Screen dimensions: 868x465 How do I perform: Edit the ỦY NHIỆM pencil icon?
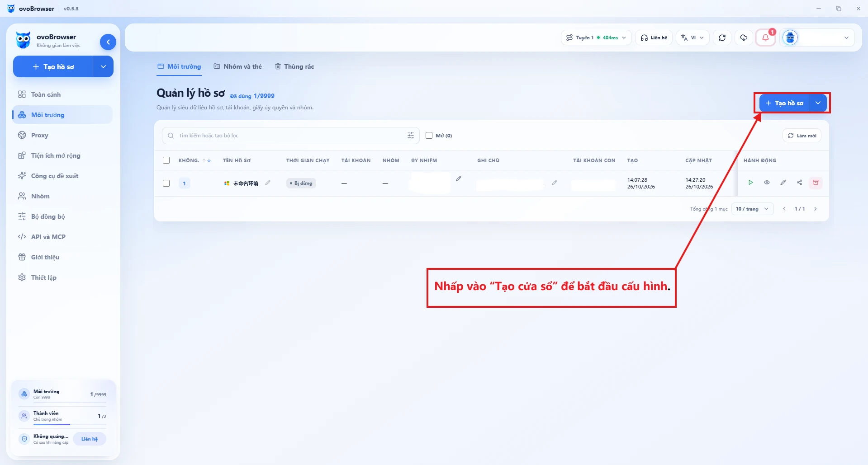pyautogui.click(x=459, y=178)
